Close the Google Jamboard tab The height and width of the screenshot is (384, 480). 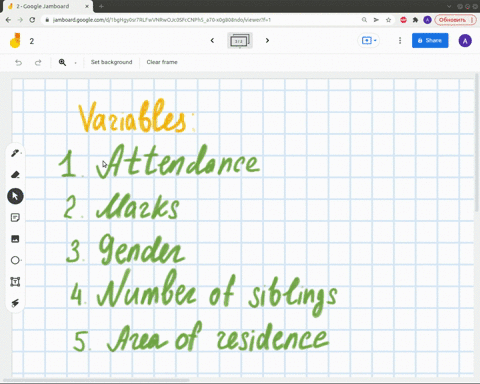tap(87, 6)
